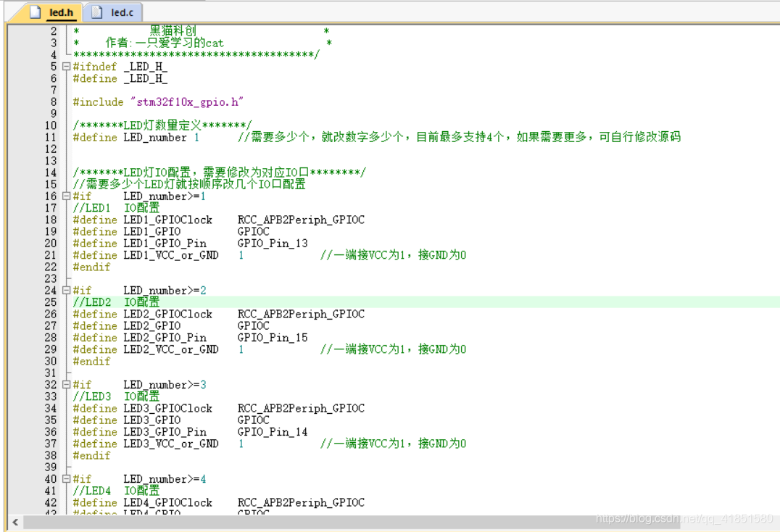780x532 pixels.
Task: Collapse the #ifndef _LED_H_ fold marker
Action: (x=66, y=66)
